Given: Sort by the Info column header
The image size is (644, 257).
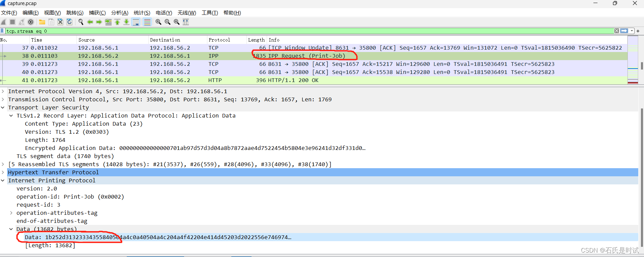Looking at the screenshot, I should pos(447,40).
